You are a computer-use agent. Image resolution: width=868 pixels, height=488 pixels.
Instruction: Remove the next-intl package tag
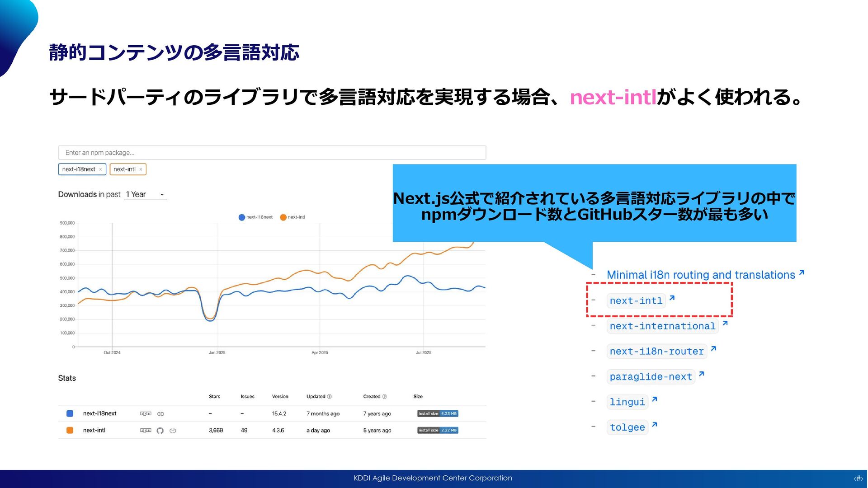[141, 169]
